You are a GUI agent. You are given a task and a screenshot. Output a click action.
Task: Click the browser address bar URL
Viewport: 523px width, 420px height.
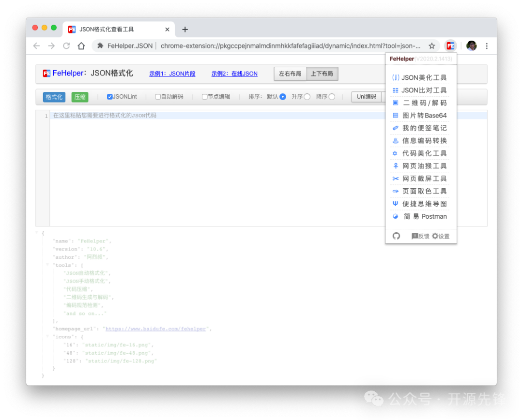pyautogui.click(x=290, y=46)
